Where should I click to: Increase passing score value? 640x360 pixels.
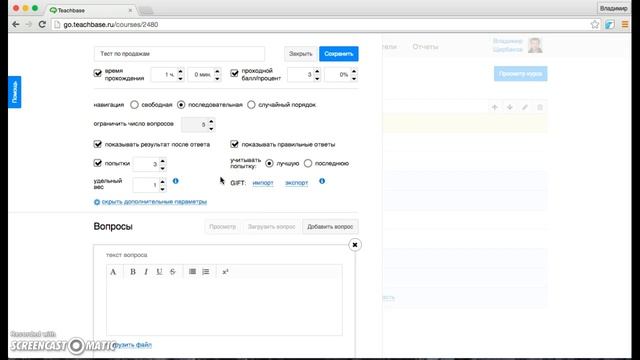317,71
